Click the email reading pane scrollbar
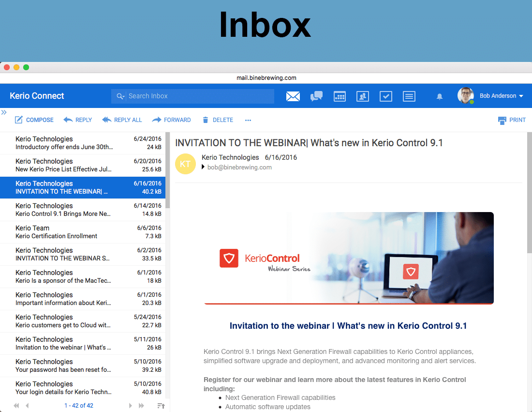532x412 pixels. tap(530, 193)
